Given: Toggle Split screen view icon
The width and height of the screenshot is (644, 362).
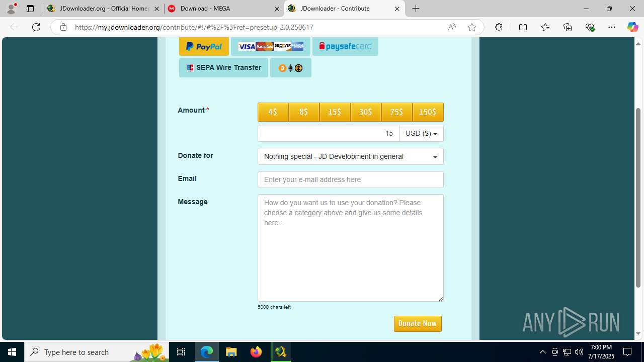Looking at the screenshot, I should [x=523, y=27].
